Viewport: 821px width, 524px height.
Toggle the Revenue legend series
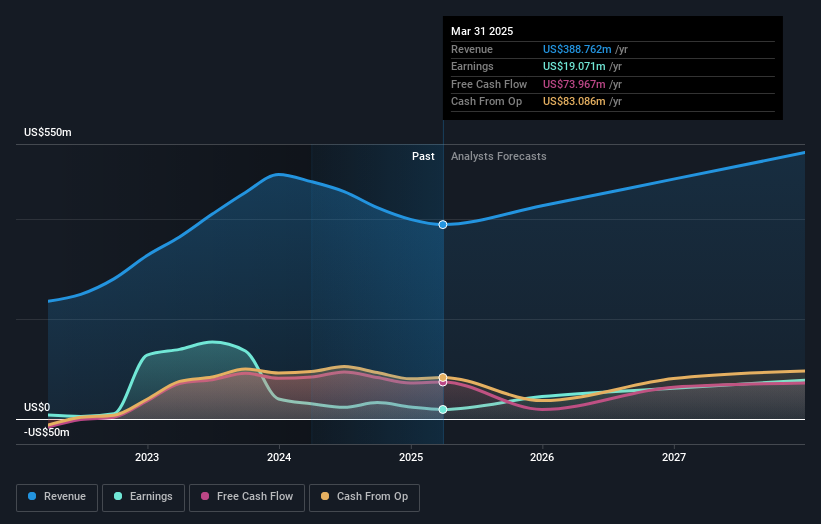[x=57, y=497]
